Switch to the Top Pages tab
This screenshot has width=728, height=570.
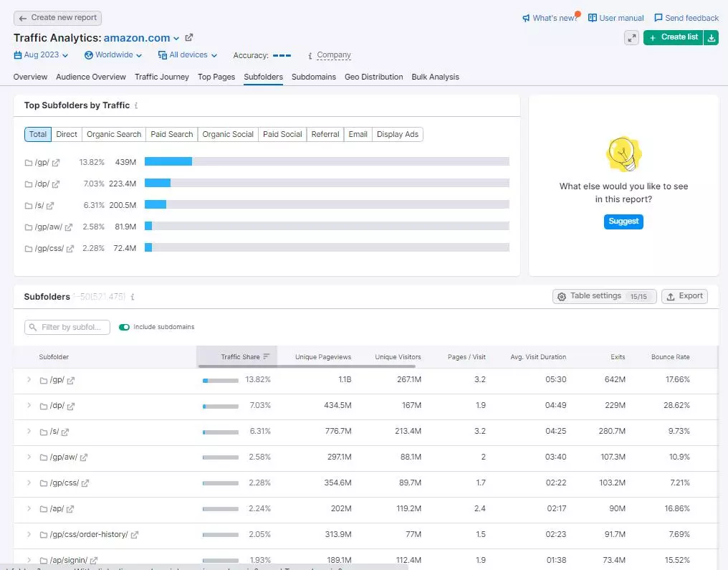pyautogui.click(x=216, y=77)
